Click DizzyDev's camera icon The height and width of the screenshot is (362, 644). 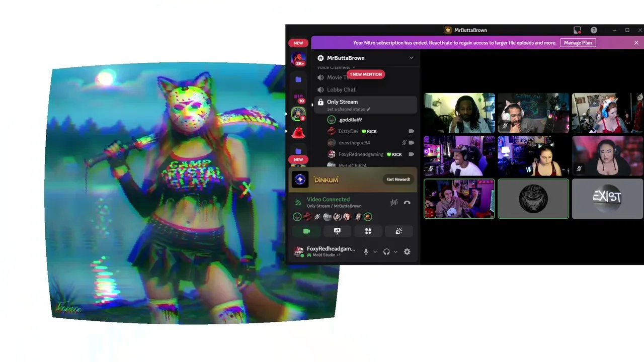click(411, 131)
